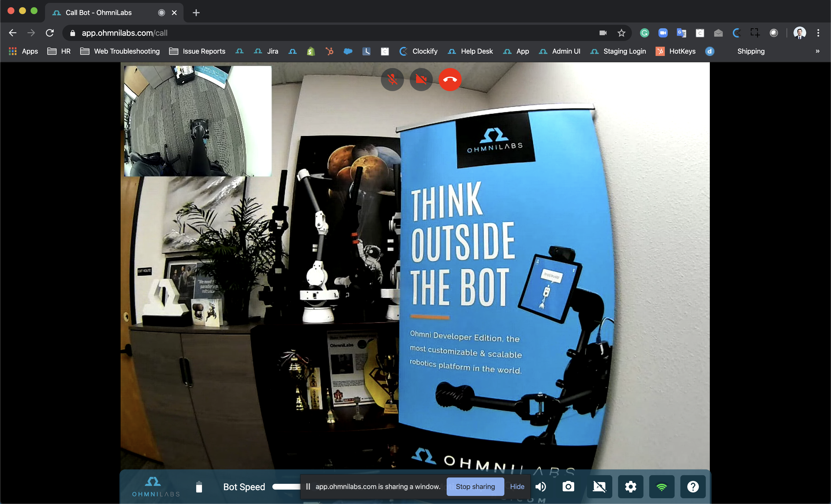Toggle the crossed-out screen icon in control bar
The width and height of the screenshot is (831, 504).
pyautogui.click(x=599, y=486)
